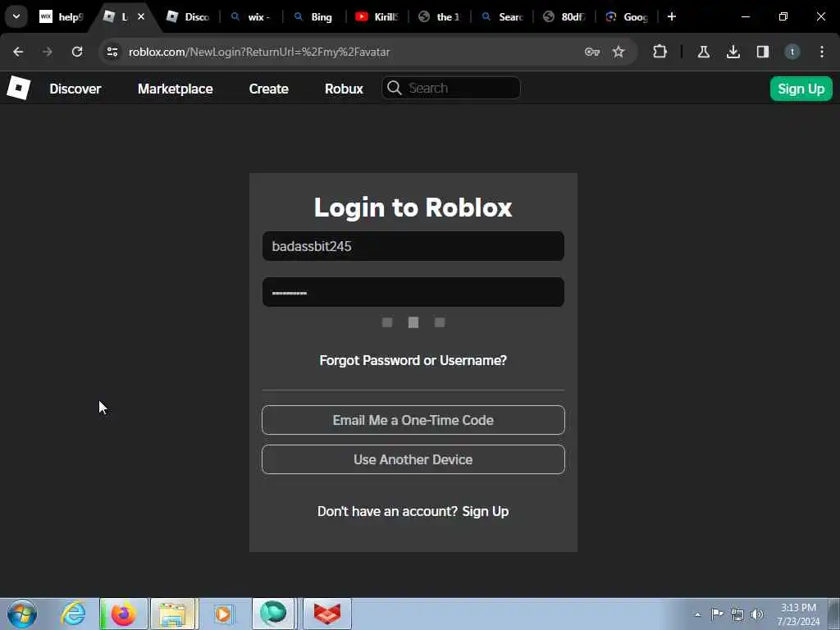
Task: Expand the tab search dropdown arrow
Action: point(16,16)
